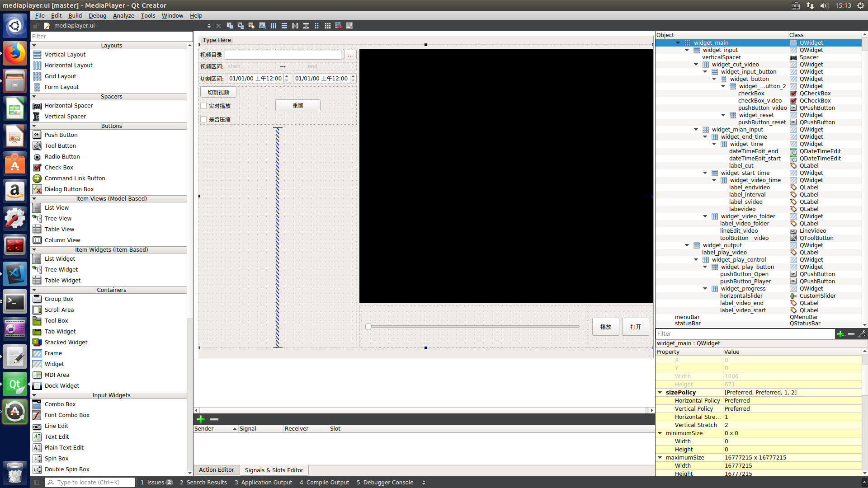Click Edit Tab Order toolbar icon
Image resolution: width=868 pixels, height=488 pixels.
(262, 26)
